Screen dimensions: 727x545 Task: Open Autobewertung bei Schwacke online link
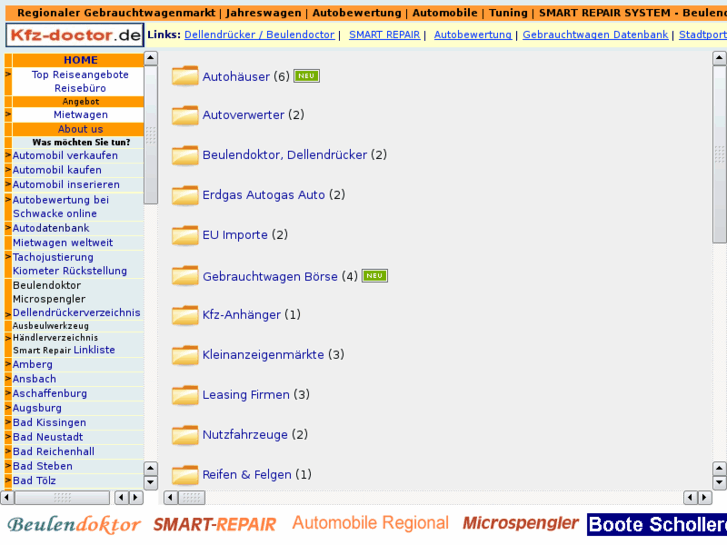point(61,207)
